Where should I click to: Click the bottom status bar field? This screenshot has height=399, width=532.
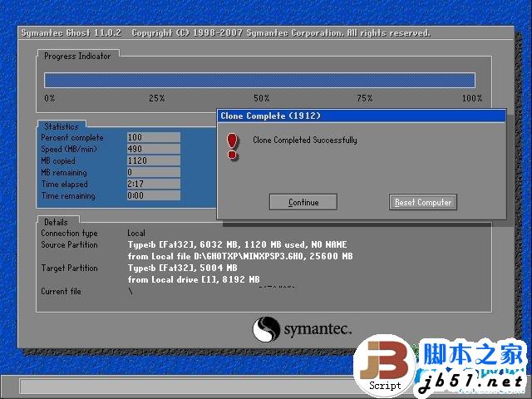coord(189,386)
